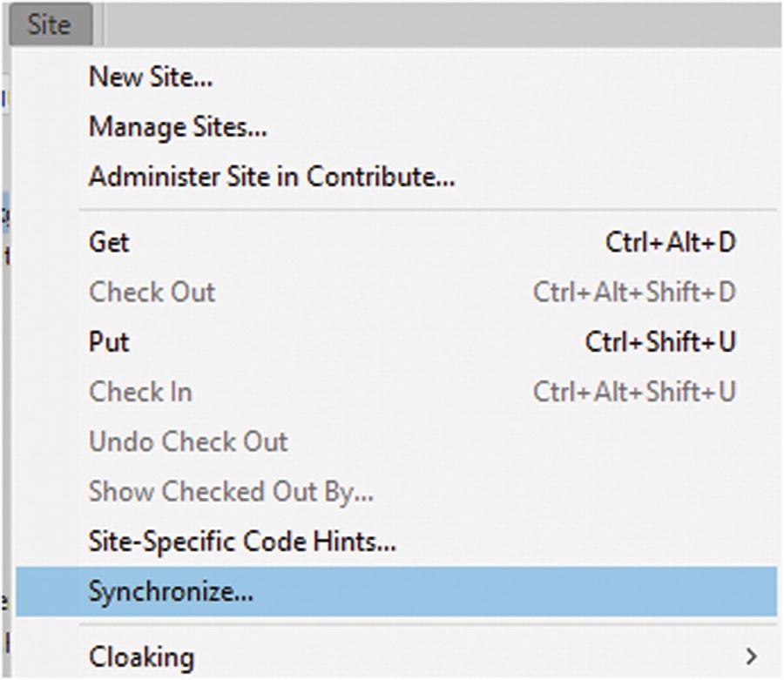Select Undo Check Out entry

[x=188, y=441]
